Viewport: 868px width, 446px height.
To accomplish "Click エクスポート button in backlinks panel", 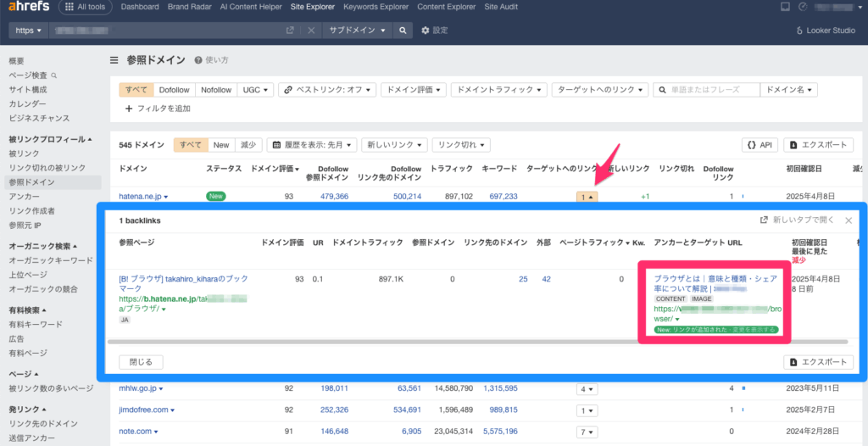I will click(818, 362).
